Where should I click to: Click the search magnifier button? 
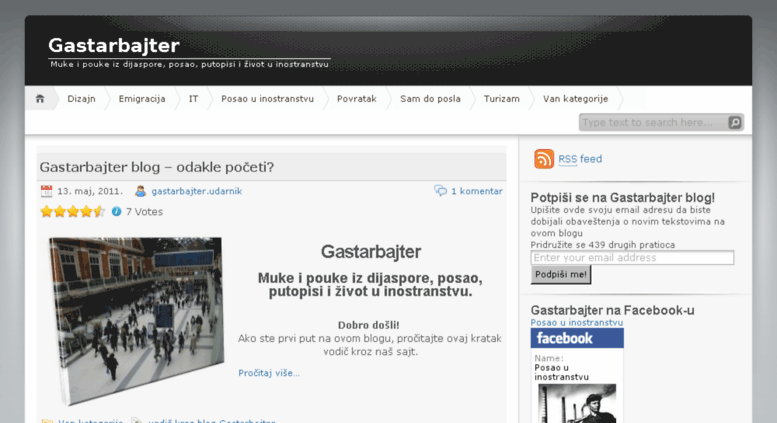pyautogui.click(x=734, y=122)
